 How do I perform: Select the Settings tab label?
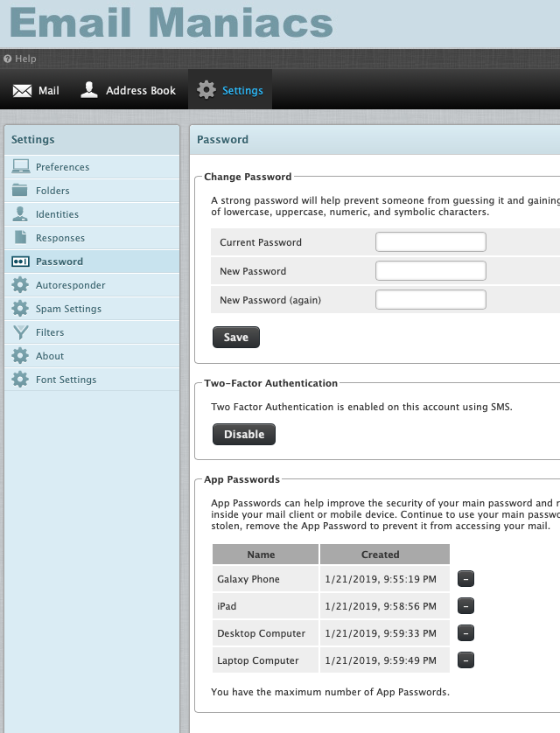click(242, 91)
